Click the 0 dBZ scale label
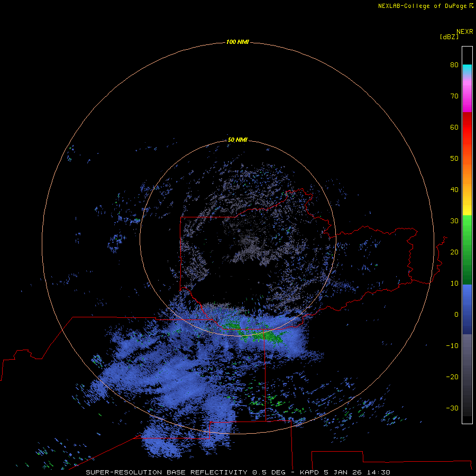The width and height of the screenshot is (476, 476). (456, 315)
